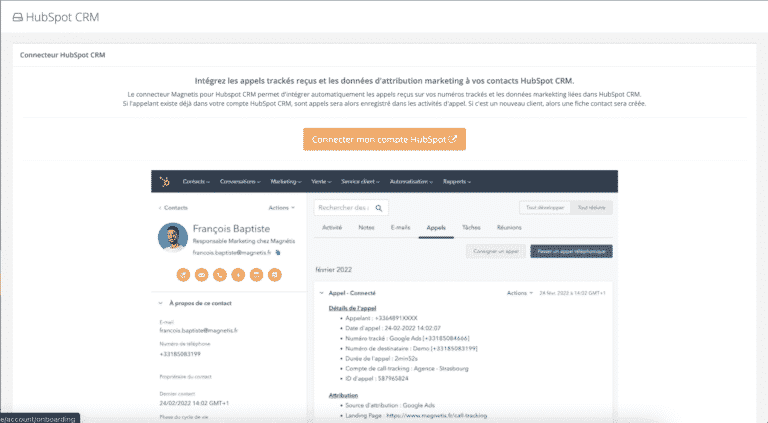Open the Service client navbar dropdown
Screen dimensions: 768x423
click(360, 182)
